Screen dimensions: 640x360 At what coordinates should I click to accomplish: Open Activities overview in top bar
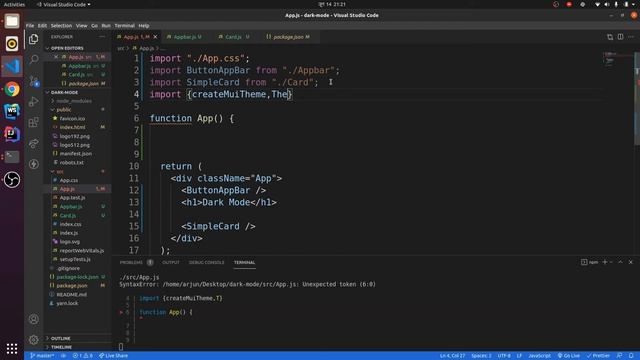(14, 4)
